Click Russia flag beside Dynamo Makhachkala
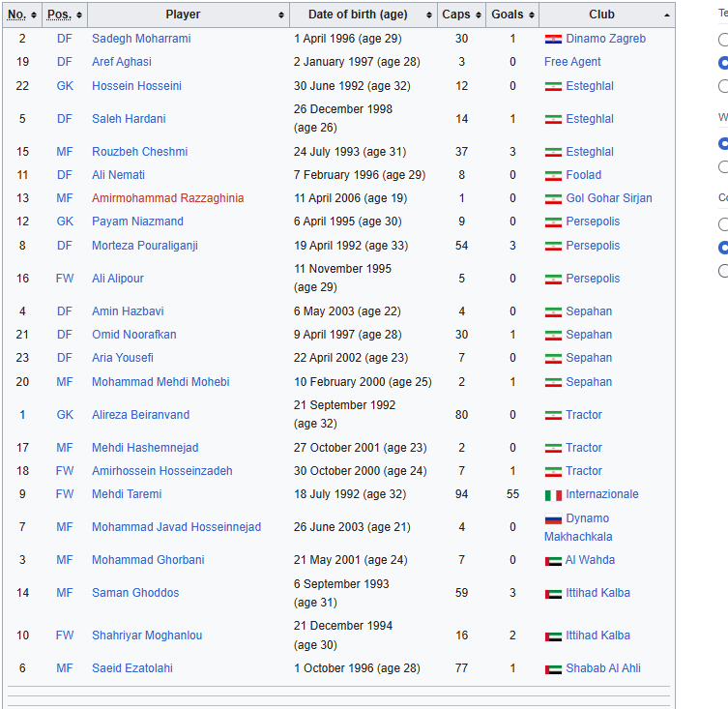 click(553, 518)
